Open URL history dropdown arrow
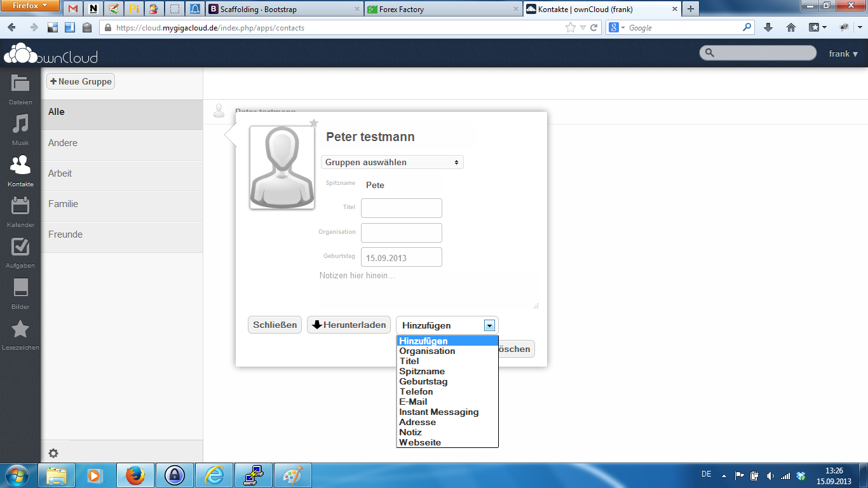868x488 pixels. 583,27
